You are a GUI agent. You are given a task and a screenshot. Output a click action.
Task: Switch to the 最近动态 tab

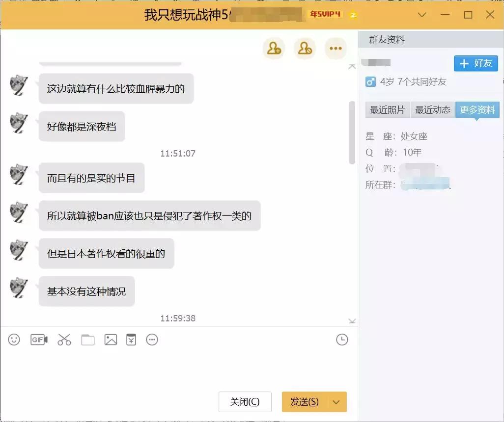(432, 110)
